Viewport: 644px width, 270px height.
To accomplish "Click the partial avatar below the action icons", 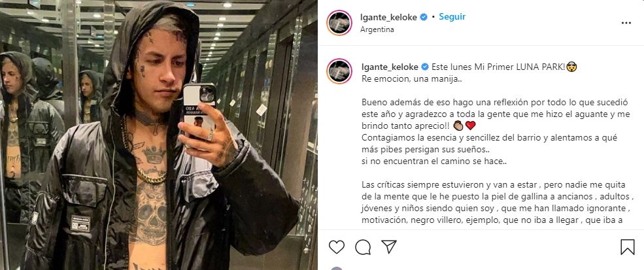I will [x=336, y=268].
